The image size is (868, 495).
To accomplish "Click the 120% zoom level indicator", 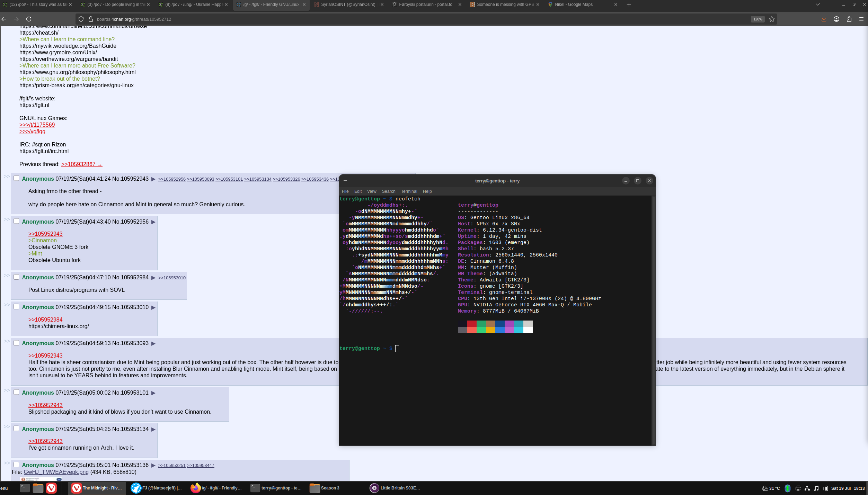I will pos(758,19).
